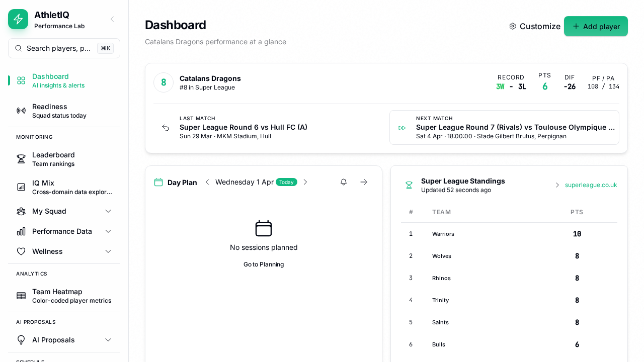The image size is (644, 362).
Task: Click the IQ Mix bar chart icon
Action: pos(21,187)
